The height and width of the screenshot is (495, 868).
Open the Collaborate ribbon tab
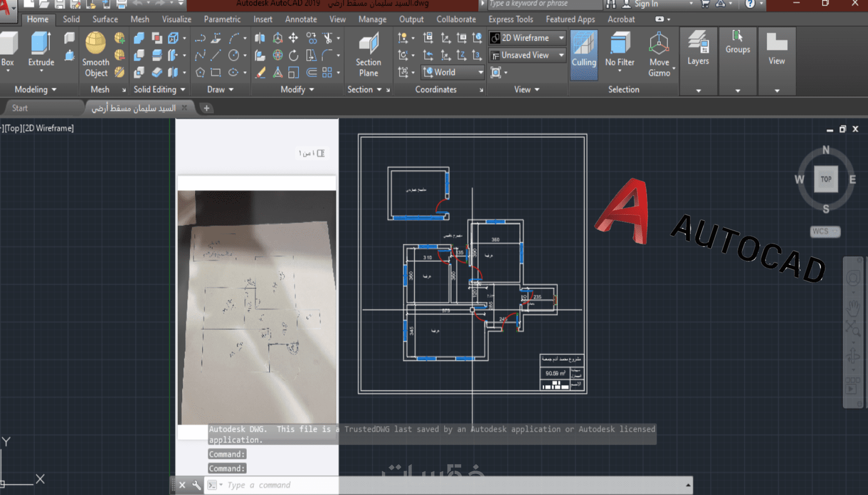click(456, 19)
